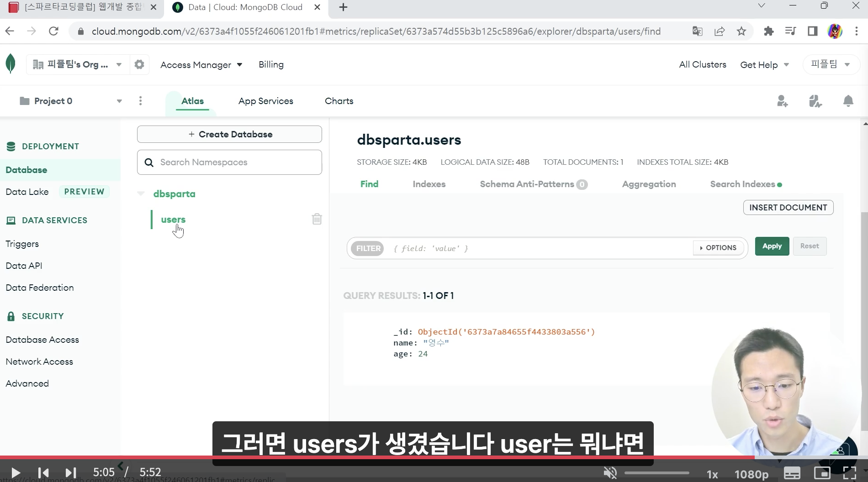The image size is (868, 482).
Task: Go back in browser history
Action: click(10, 31)
